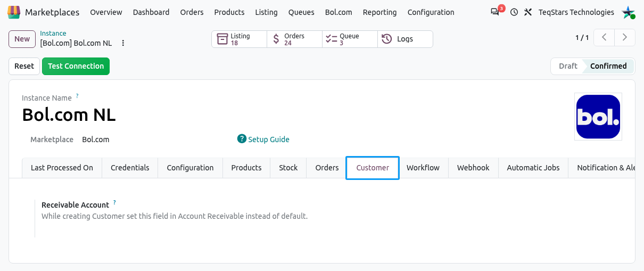The image size is (644, 271).
Task: Click the Test Connection button
Action: coord(76,66)
